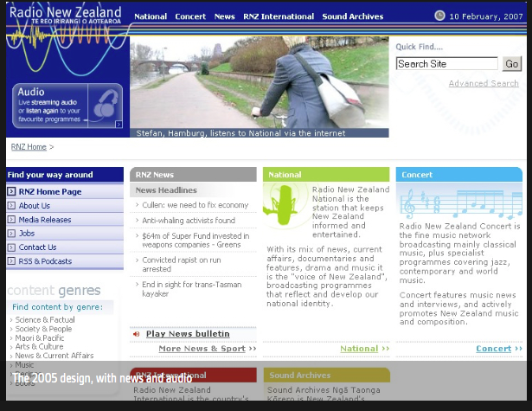
Task: Click the RNZ News panel header
Action: click(193, 175)
